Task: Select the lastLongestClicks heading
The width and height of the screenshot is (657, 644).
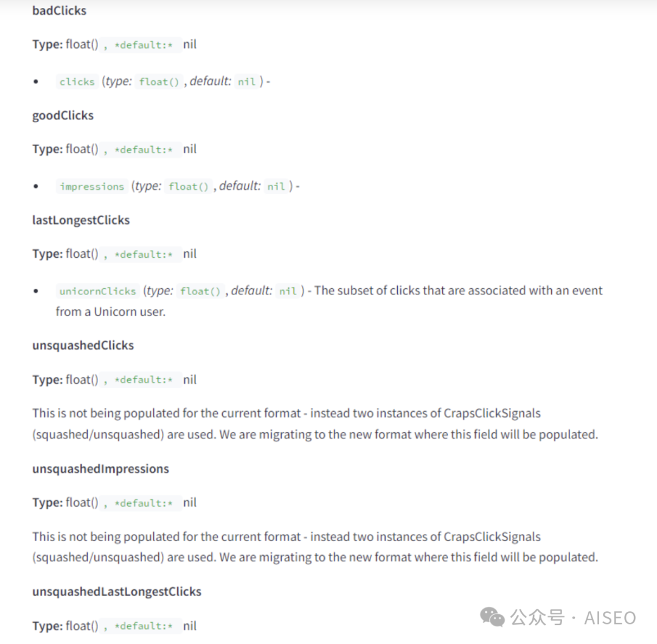Action: (81, 220)
